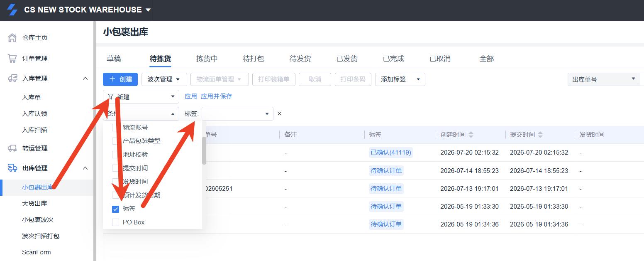This screenshot has height=261, width=644.
Task: Click the filter funnel icon beside 新建
Action: (110, 97)
